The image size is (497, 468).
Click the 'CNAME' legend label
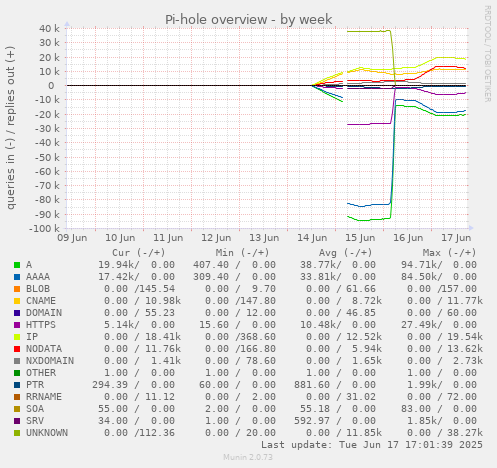41,301
